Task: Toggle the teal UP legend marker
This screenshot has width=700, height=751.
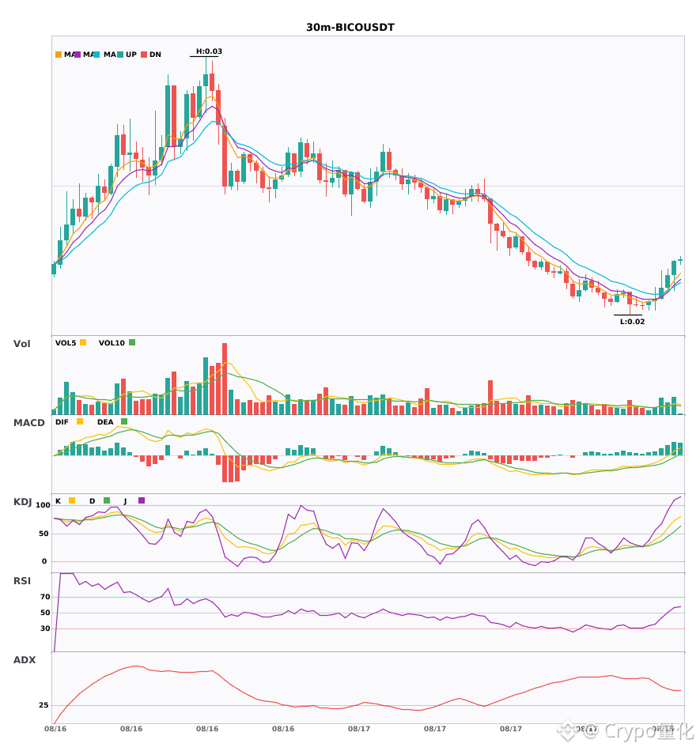Action: [x=120, y=55]
